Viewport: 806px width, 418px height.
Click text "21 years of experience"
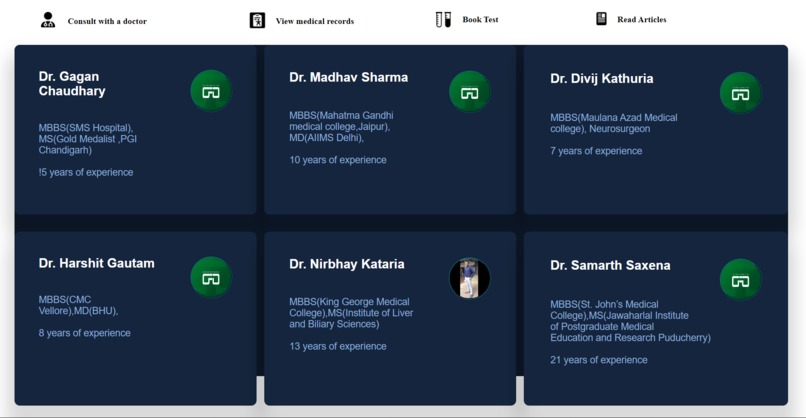(599, 360)
